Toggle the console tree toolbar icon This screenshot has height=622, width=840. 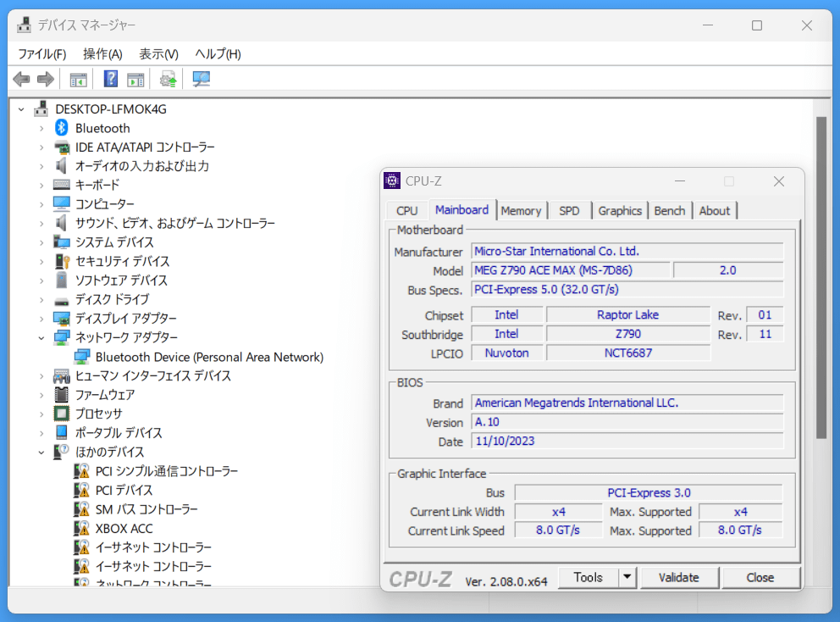pyautogui.click(x=78, y=80)
